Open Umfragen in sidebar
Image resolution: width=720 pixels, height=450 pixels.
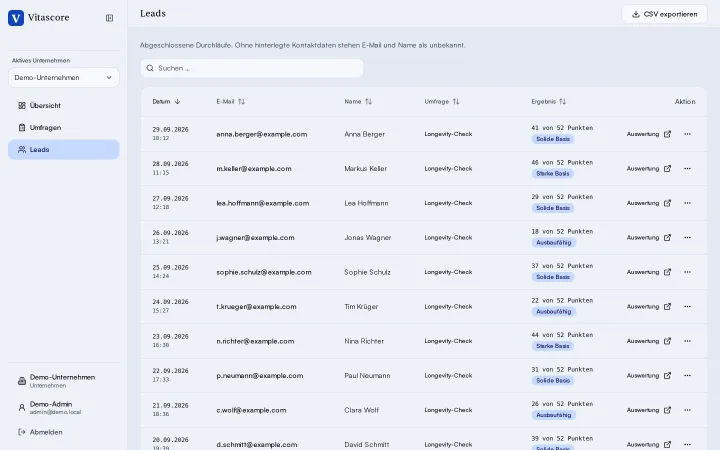pyautogui.click(x=64, y=128)
